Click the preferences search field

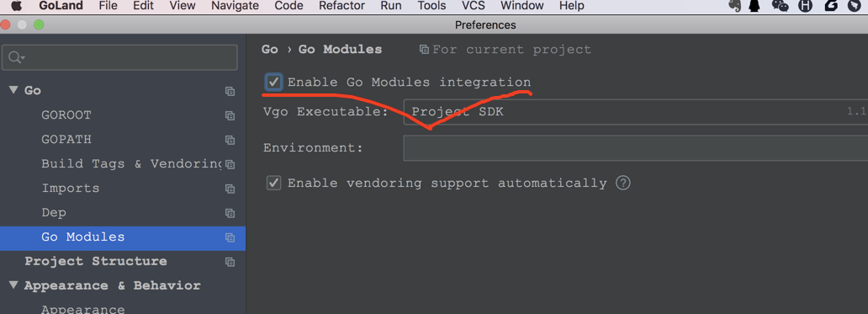pos(120,57)
